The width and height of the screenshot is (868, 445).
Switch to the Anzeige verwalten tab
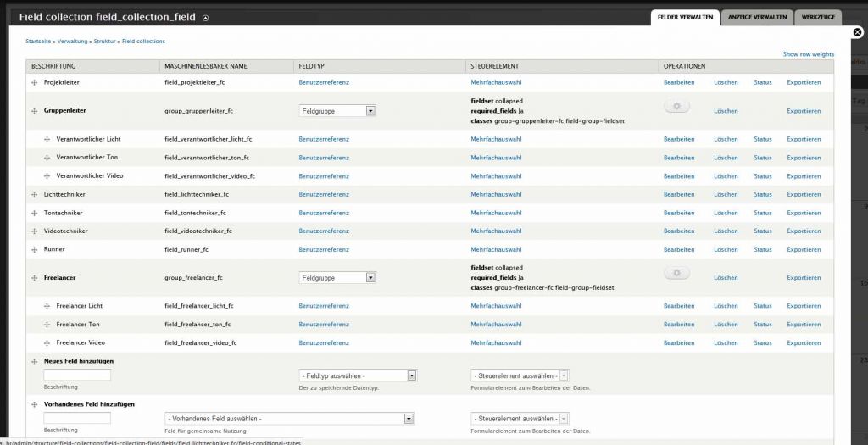coord(757,17)
